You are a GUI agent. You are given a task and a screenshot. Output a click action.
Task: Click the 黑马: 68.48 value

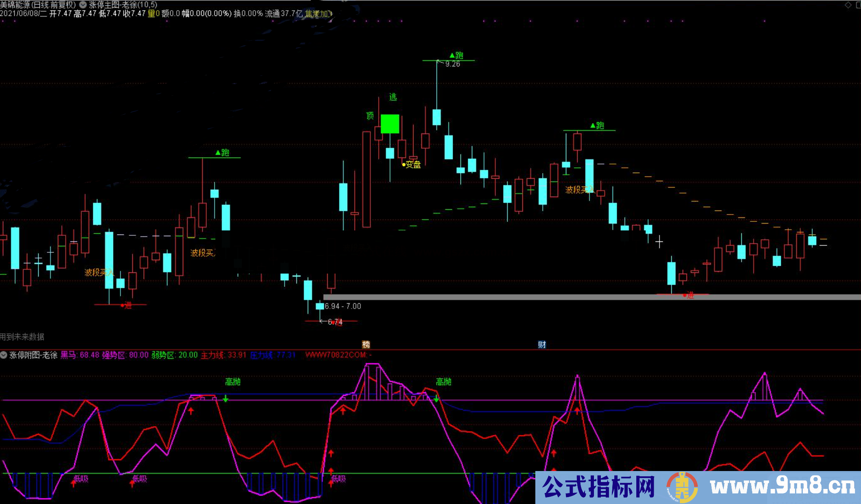point(80,355)
